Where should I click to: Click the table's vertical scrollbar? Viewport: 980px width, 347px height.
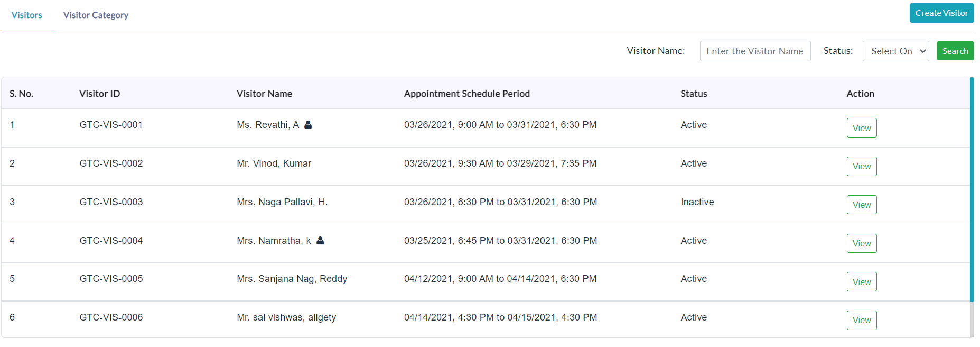pyautogui.click(x=972, y=189)
